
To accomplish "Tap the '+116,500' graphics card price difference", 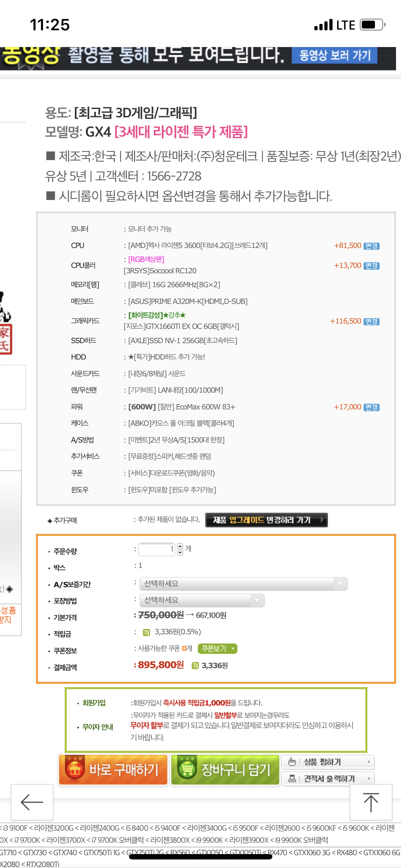I will point(346,321).
